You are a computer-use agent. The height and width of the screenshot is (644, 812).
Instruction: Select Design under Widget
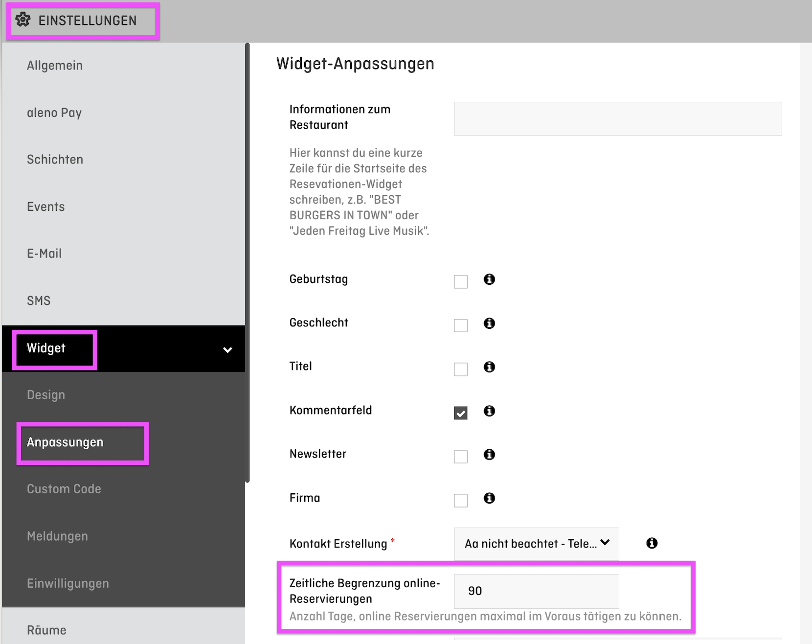pos(46,395)
